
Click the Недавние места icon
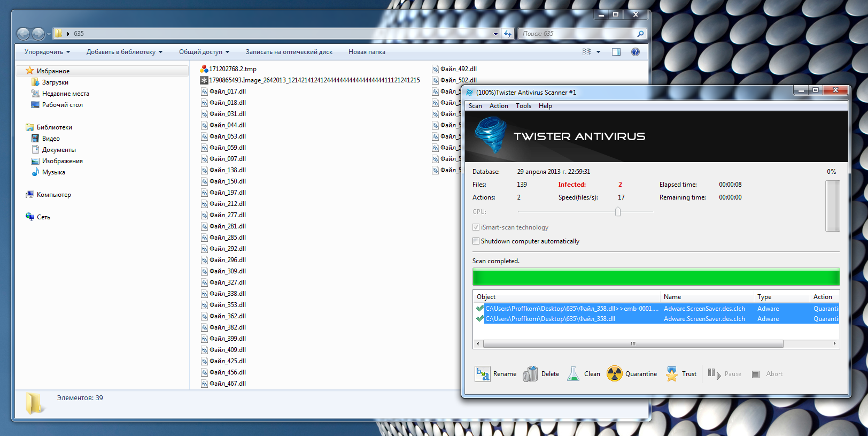coord(35,94)
